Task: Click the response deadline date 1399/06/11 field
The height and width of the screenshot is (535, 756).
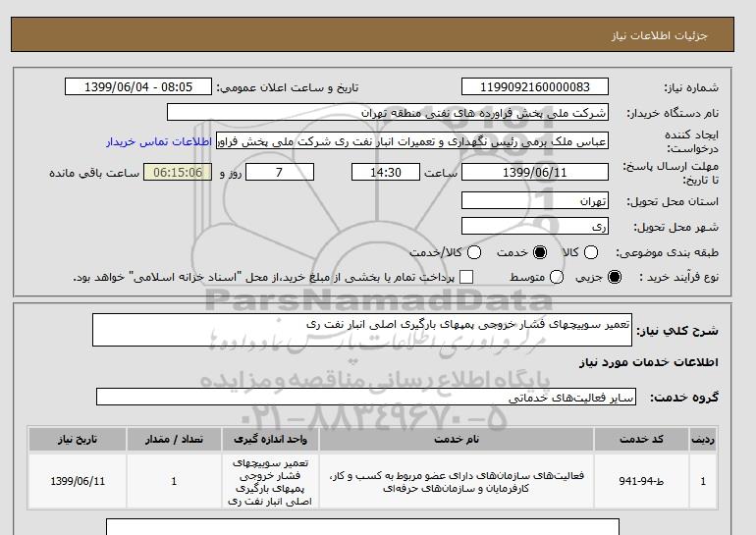Action: pyautogui.click(x=535, y=172)
